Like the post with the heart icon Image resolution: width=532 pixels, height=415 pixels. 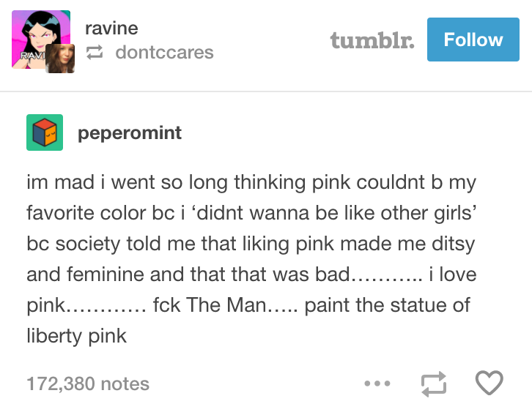point(489,383)
